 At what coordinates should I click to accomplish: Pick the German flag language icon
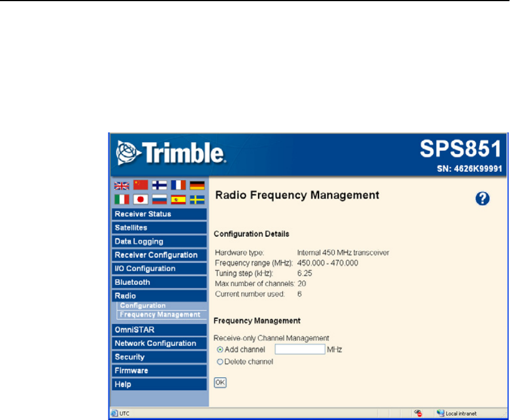click(197, 185)
